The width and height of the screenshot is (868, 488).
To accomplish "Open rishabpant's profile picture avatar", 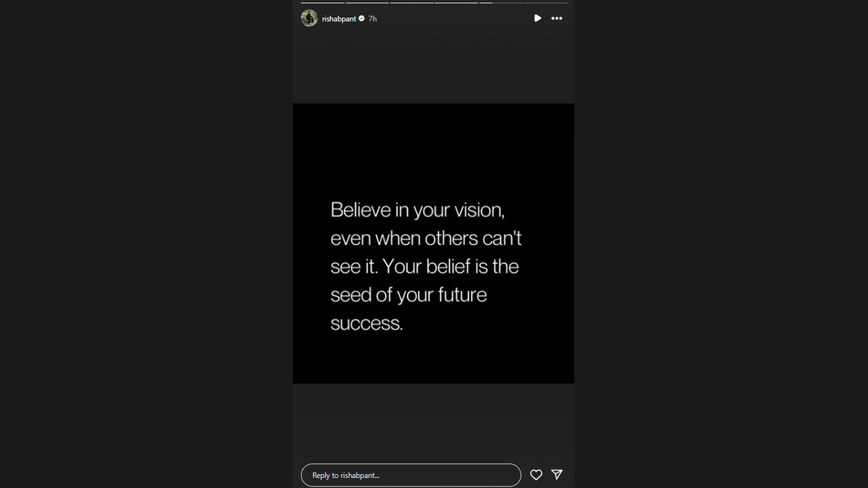I will point(310,18).
